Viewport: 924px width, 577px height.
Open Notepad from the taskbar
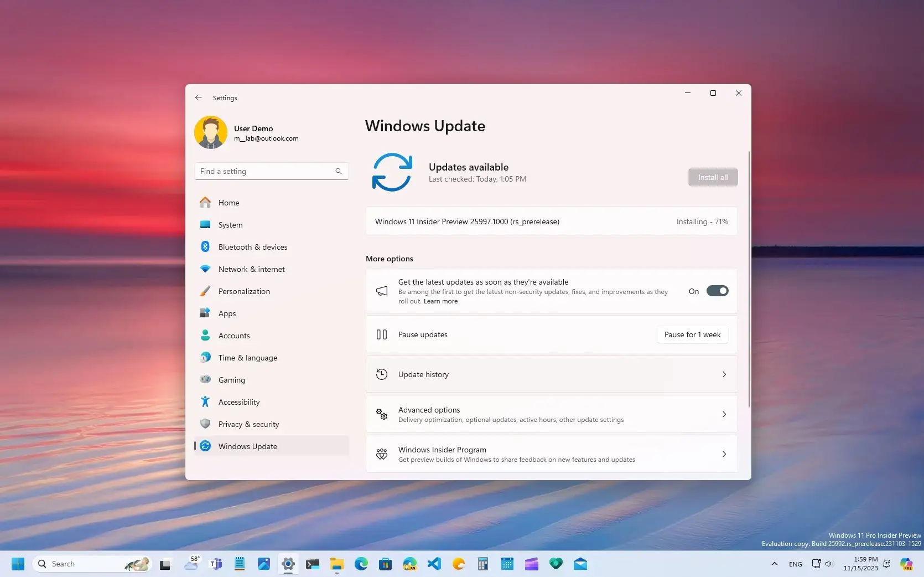[x=240, y=564]
